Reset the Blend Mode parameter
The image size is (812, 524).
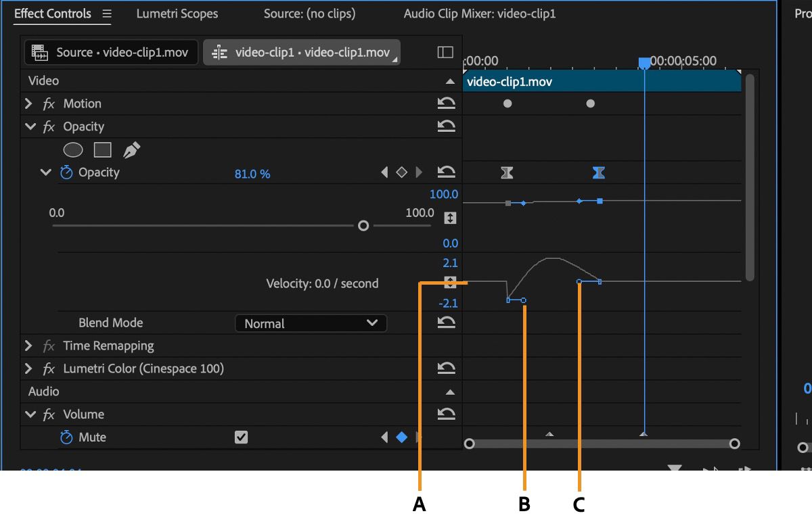pyautogui.click(x=446, y=323)
